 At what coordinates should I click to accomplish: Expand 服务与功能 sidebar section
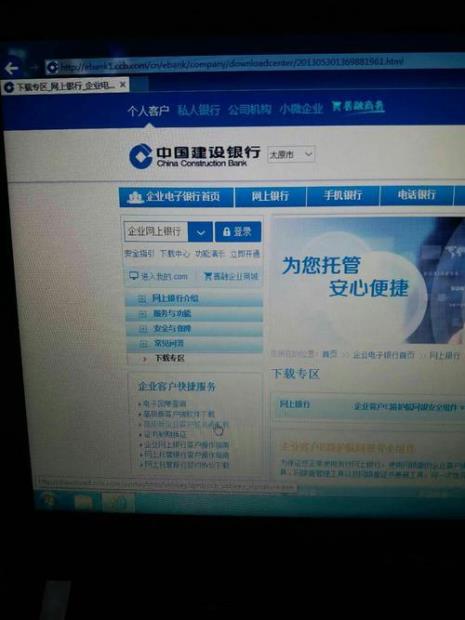(x=194, y=314)
